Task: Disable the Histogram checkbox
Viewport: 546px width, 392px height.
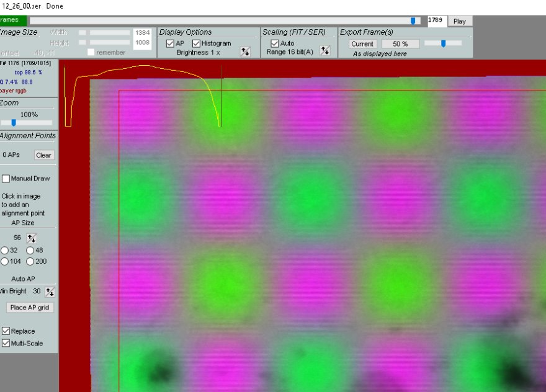Action: pyautogui.click(x=197, y=43)
